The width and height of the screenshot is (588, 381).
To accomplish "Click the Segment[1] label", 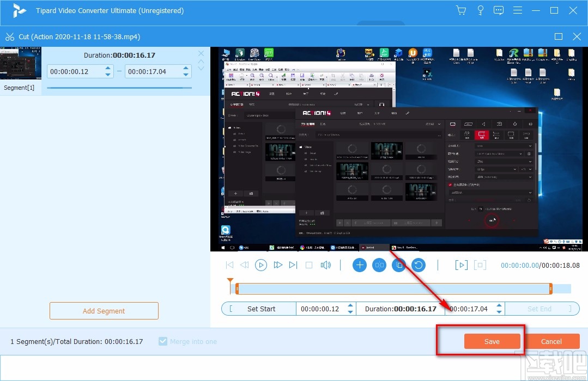I will (19, 88).
